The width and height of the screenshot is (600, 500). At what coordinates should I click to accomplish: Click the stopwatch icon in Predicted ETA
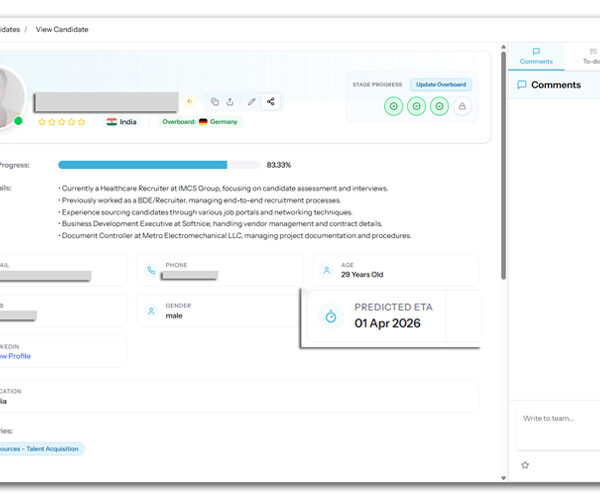pos(331,318)
